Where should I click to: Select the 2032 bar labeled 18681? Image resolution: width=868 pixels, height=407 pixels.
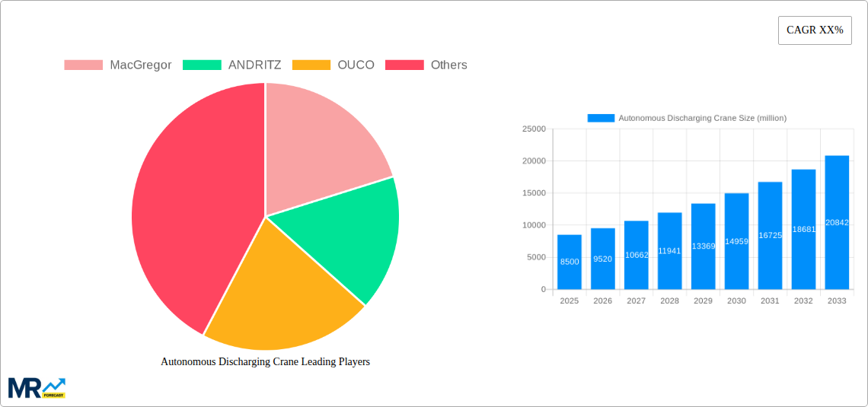804,230
